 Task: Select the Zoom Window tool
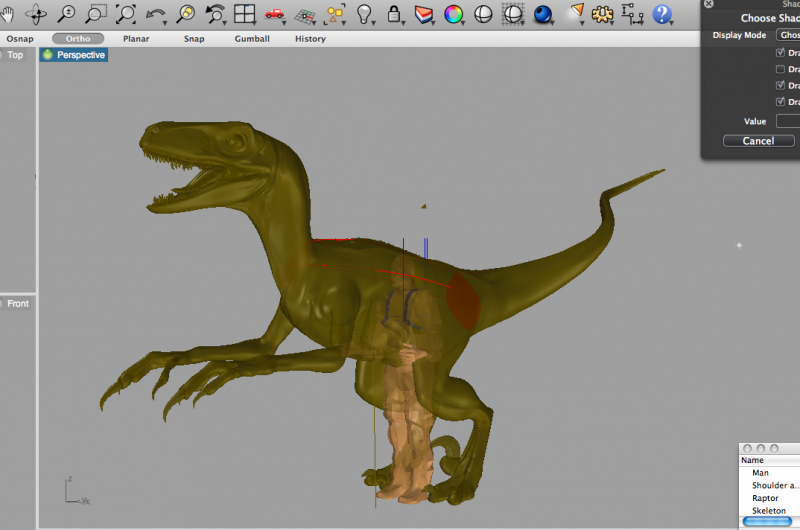click(95, 14)
